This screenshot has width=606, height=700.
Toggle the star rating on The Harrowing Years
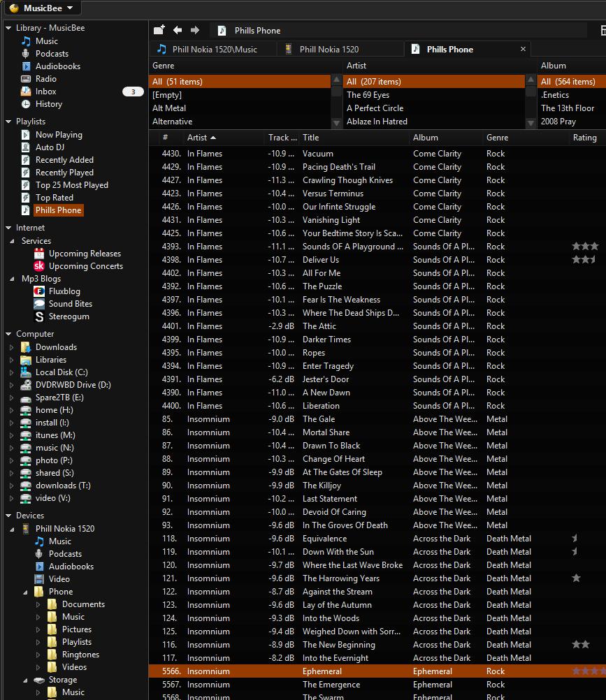point(575,578)
